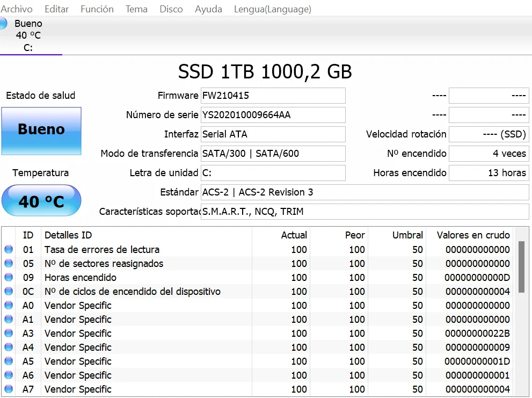532x398 pixels.
Task: Click the 40 °C temperature button
Action: pyautogui.click(x=41, y=201)
